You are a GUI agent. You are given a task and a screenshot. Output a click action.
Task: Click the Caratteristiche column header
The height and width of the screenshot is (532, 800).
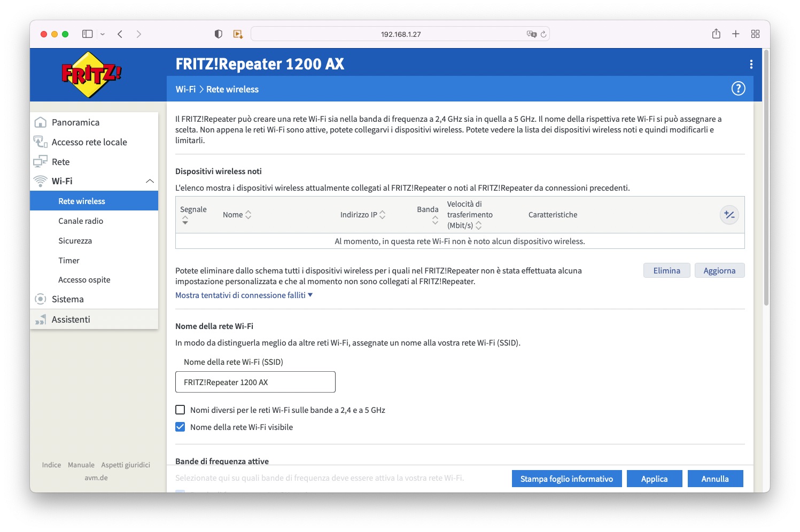click(553, 215)
